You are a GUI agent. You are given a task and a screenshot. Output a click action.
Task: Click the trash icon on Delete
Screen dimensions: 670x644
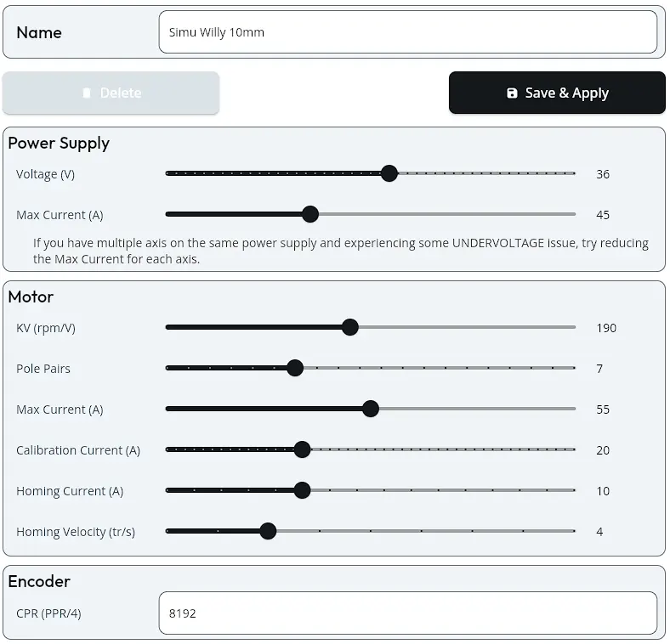[87, 93]
